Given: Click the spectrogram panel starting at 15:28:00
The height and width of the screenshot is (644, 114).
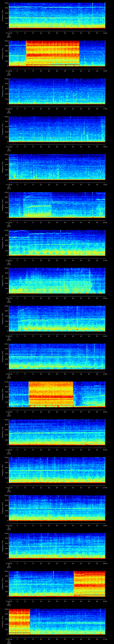Looking at the screenshot, I should [x=57, y=546].
